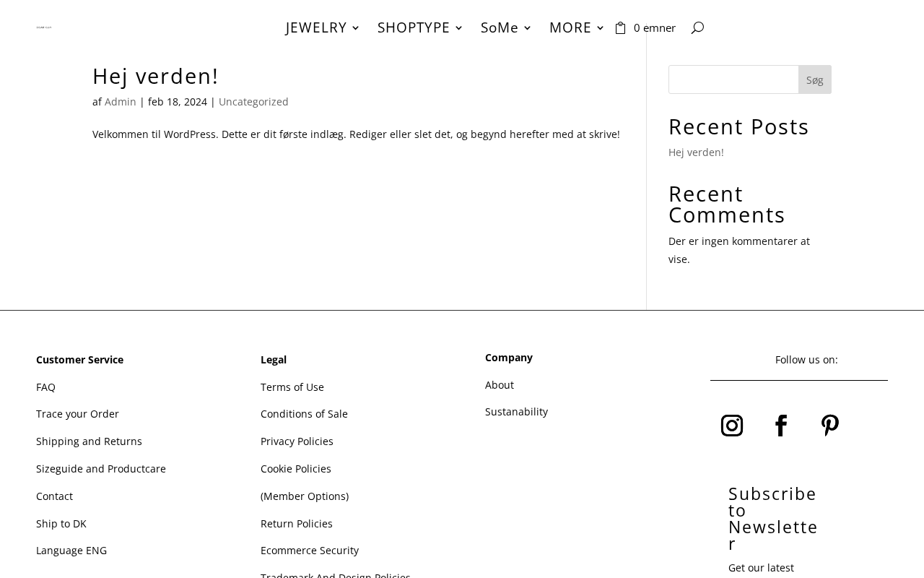Image resolution: width=924 pixels, height=578 pixels.
Task: Open the shopping cart icon
Action: click(x=620, y=28)
